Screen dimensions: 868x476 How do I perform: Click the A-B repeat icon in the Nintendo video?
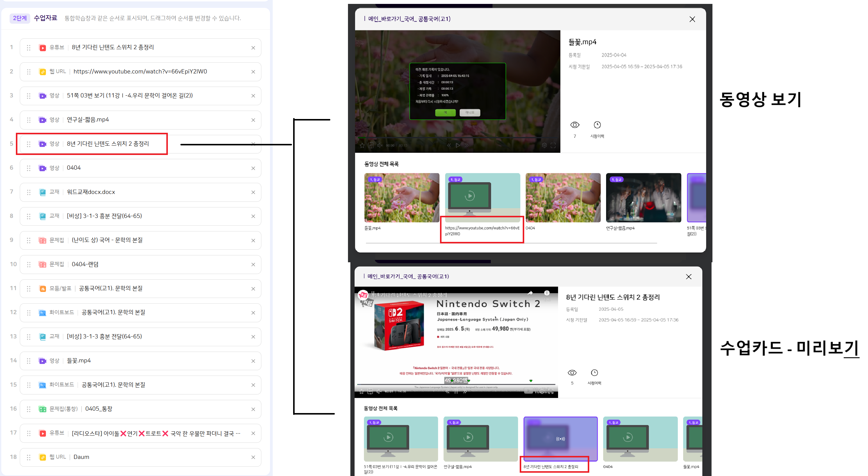(x=370, y=391)
